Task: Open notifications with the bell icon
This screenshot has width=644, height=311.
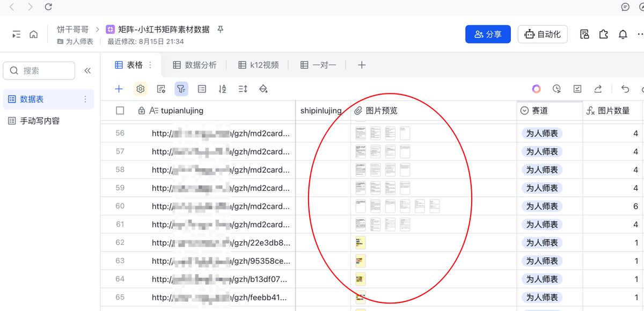Action: [622, 34]
